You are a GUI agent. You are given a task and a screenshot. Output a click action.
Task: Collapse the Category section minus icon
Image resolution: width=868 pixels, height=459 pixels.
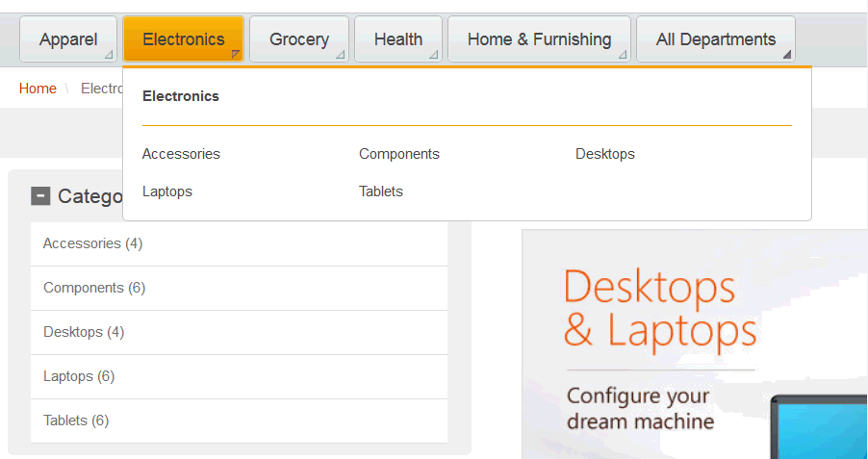pyautogui.click(x=40, y=196)
